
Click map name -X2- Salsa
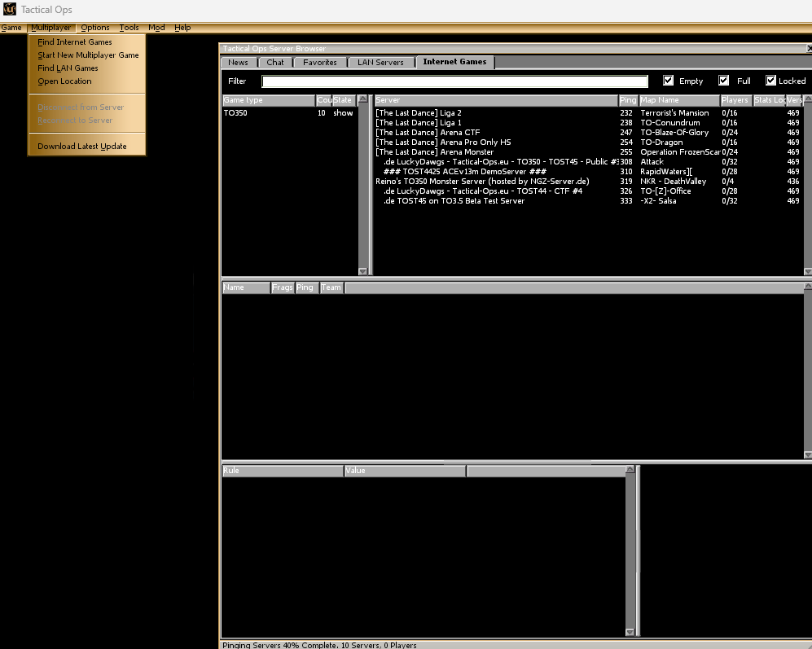(658, 201)
